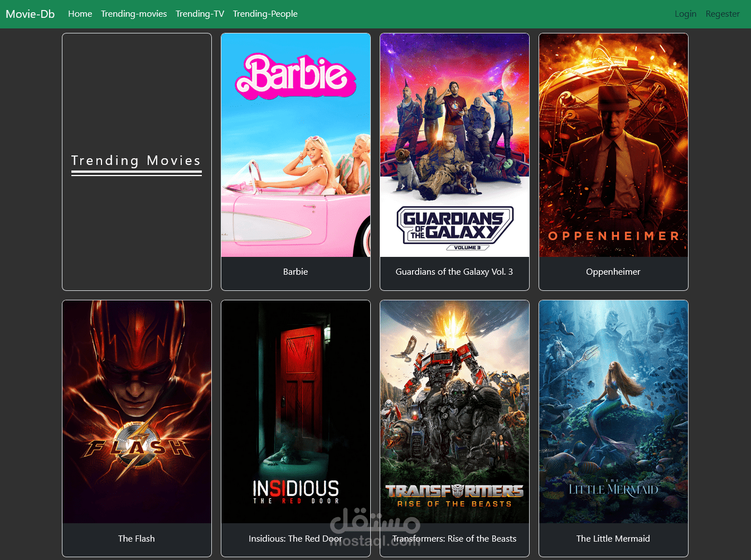The width and height of the screenshot is (751, 560).
Task: Click the 'Barbie' title caption
Action: 295,272
